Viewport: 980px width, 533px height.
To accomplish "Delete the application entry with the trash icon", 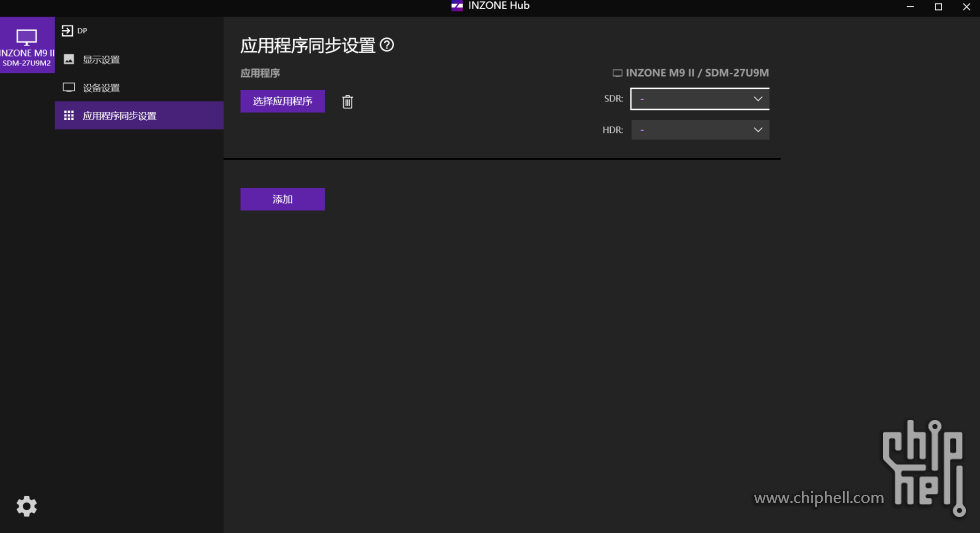I will 348,102.
